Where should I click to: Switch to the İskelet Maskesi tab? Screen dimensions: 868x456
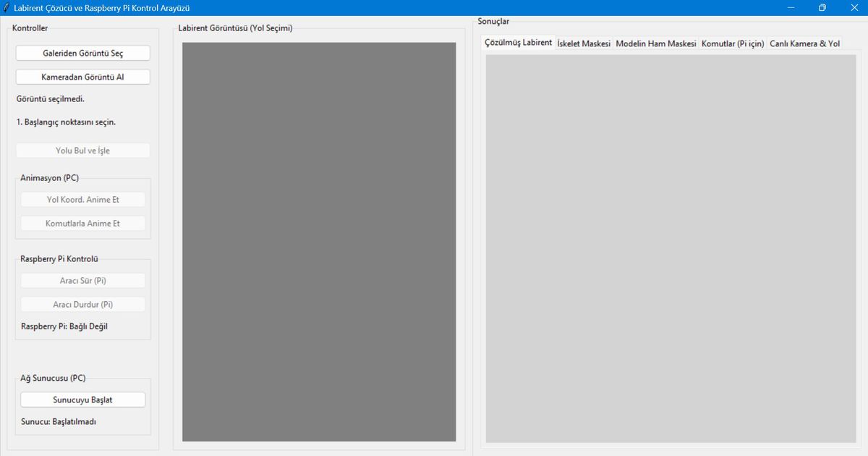[584, 43]
